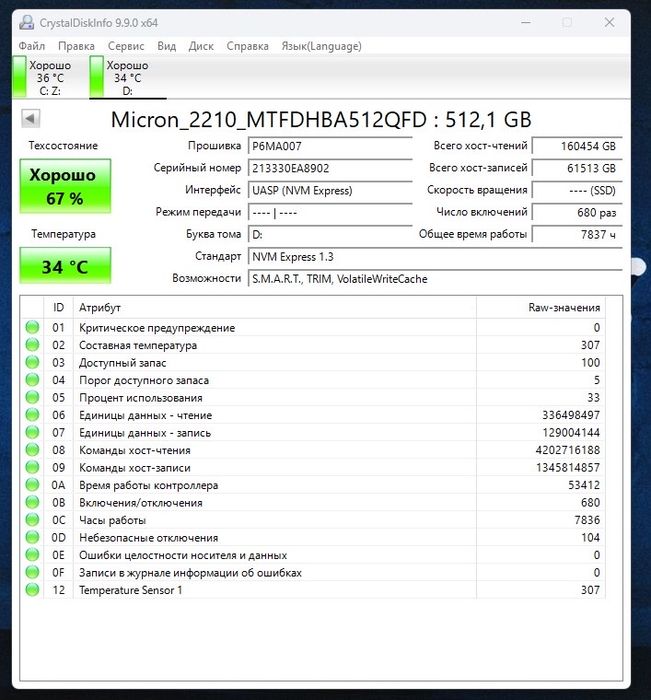Image resolution: width=651 pixels, height=700 pixels.
Task: Select raw value 4202716188
Action: pos(568,450)
